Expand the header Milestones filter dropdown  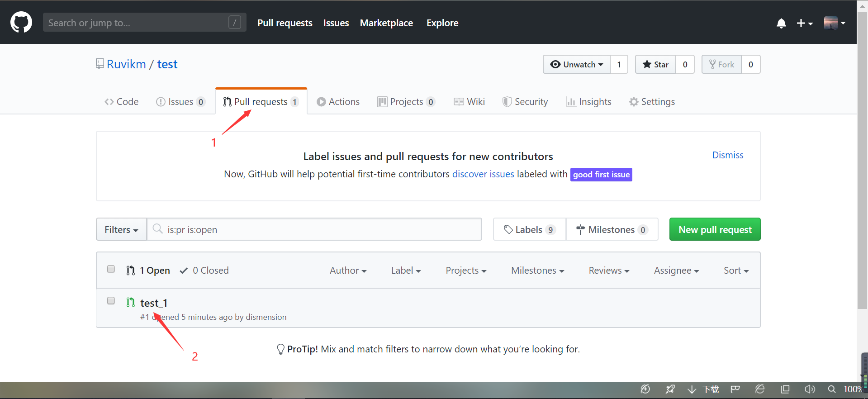tap(537, 271)
